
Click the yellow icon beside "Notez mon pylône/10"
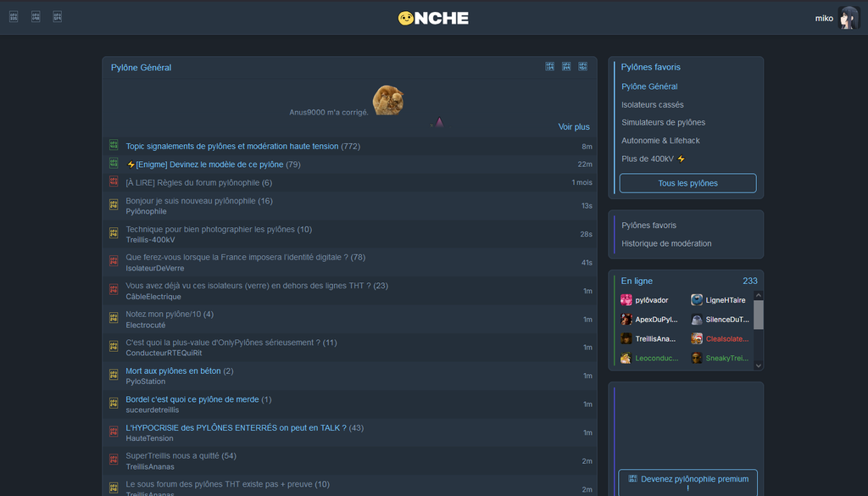[x=114, y=318]
